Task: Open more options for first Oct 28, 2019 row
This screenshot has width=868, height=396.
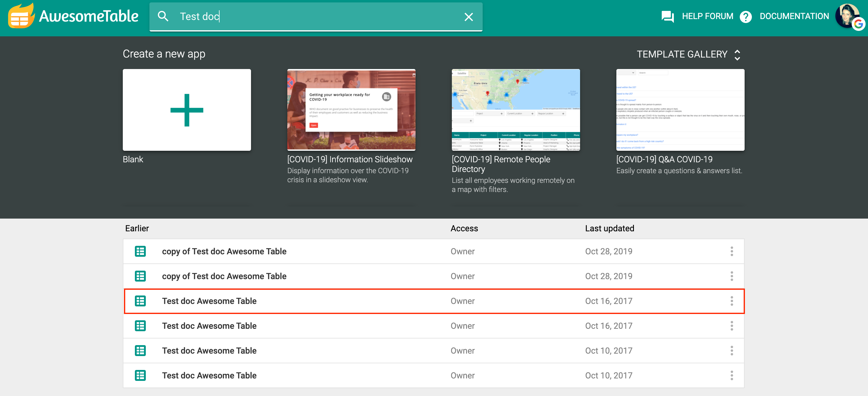Action: coord(732,251)
